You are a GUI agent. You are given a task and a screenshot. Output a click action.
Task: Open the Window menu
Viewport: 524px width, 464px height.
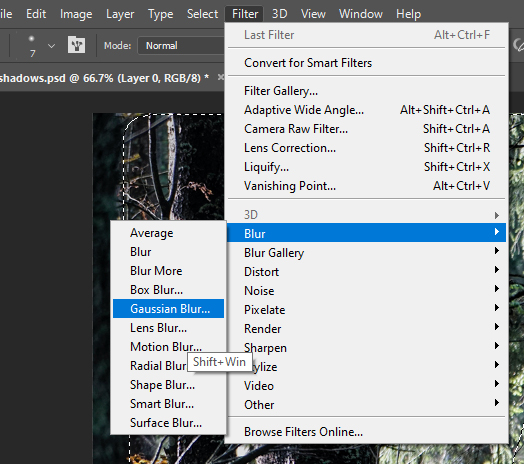(x=361, y=14)
